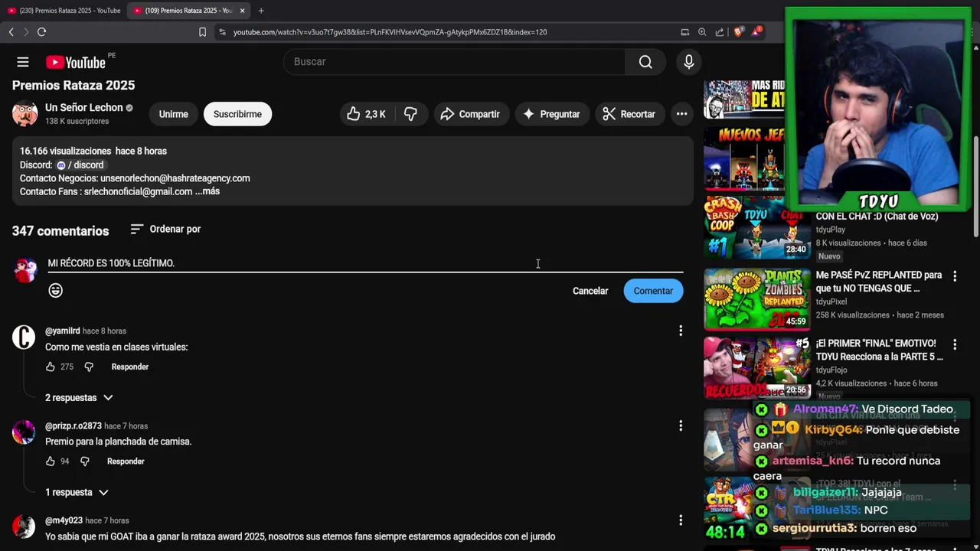Reply to @prizp.r.o2873's comment
The width and height of the screenshot is (980, 551).
pos(126,461)
